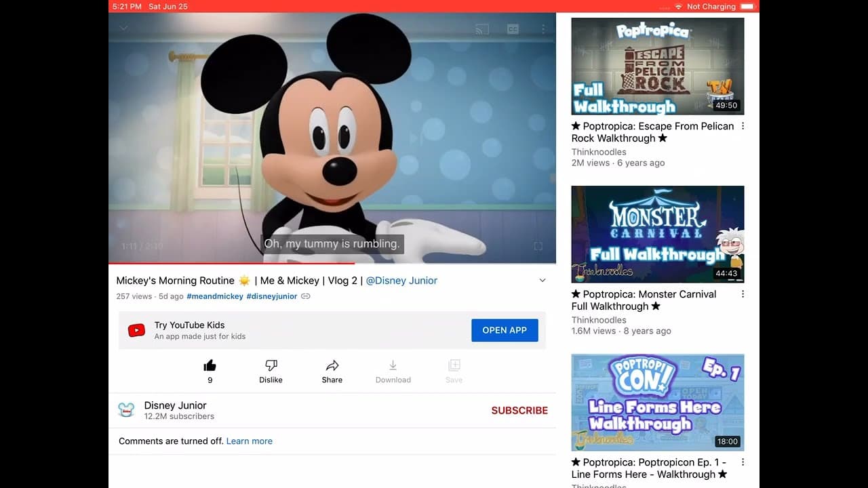Open the YouTube Kids app
868x488 pixels.
[505, 330]
